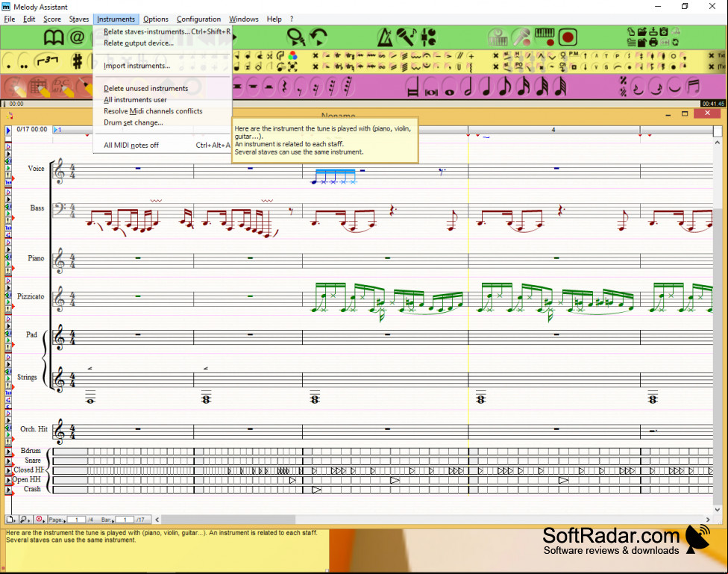
Task: Click the keyboard record icon
Action: (545, 37)
